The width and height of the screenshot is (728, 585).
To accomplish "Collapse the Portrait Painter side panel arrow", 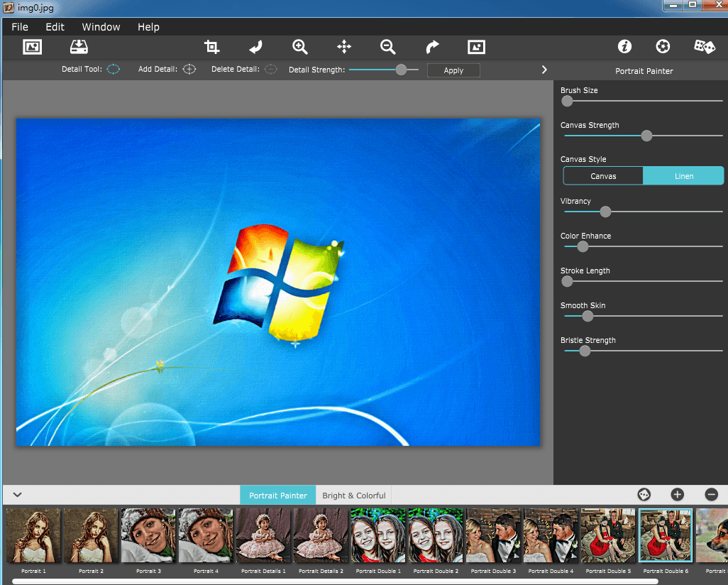I will (544, 70).
